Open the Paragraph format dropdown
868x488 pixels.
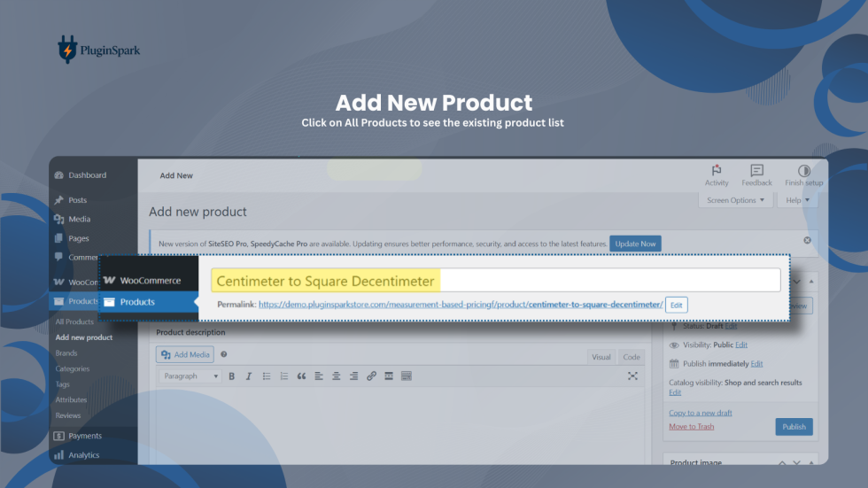(190, 376)
